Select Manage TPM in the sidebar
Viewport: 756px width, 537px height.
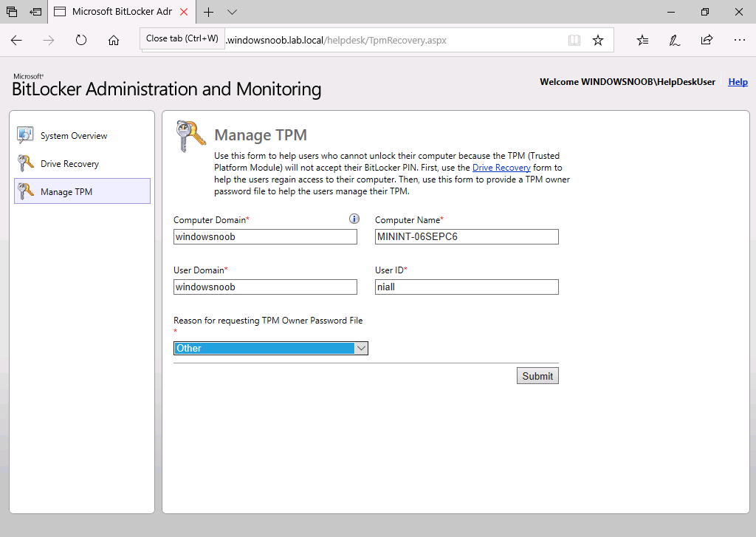pos(82,191)
